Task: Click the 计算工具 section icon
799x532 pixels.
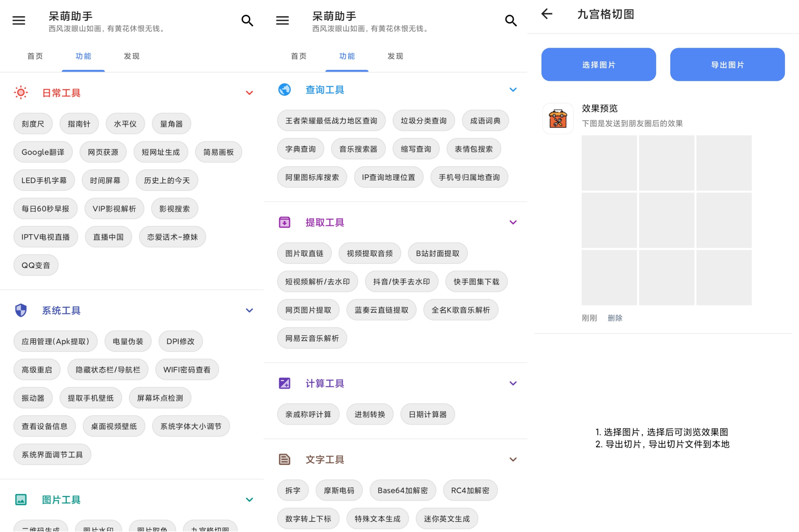Action: (x=285, y=383)
